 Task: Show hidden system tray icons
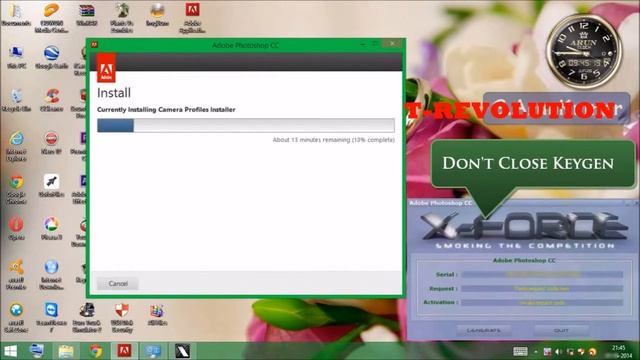(536, 351)
